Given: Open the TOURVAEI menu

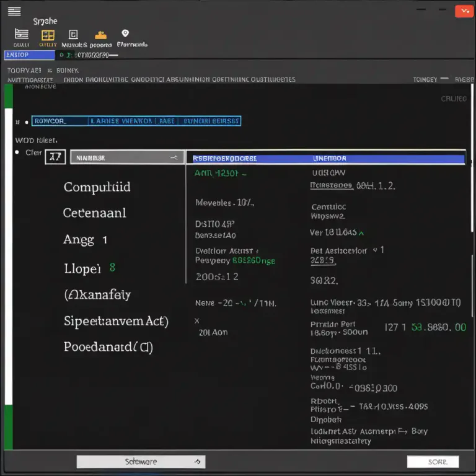Looking at the screenshot, I should tap(24, 71).
